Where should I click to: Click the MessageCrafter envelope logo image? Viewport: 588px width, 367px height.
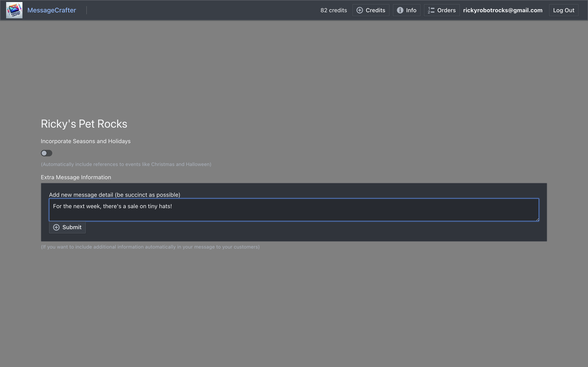14,10
